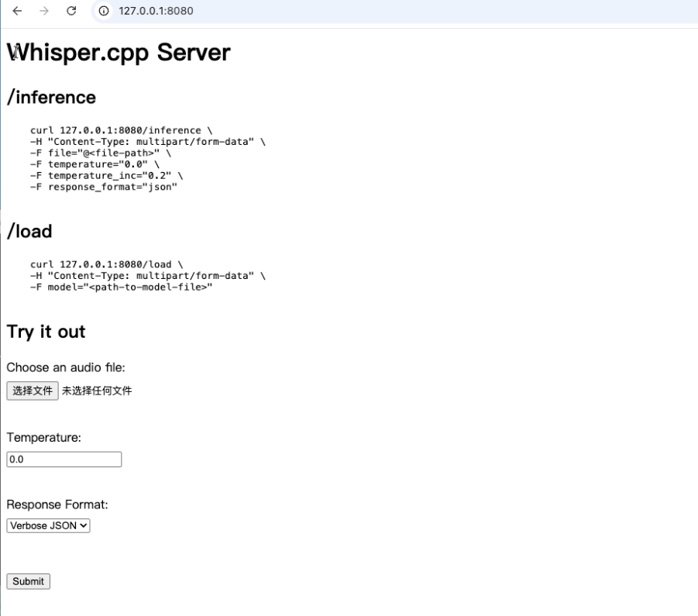The width and height of the screenshot is (698, 616).
Task: Click the line '-F temperature="0.0" \'
Action: (x=95, y=164)
